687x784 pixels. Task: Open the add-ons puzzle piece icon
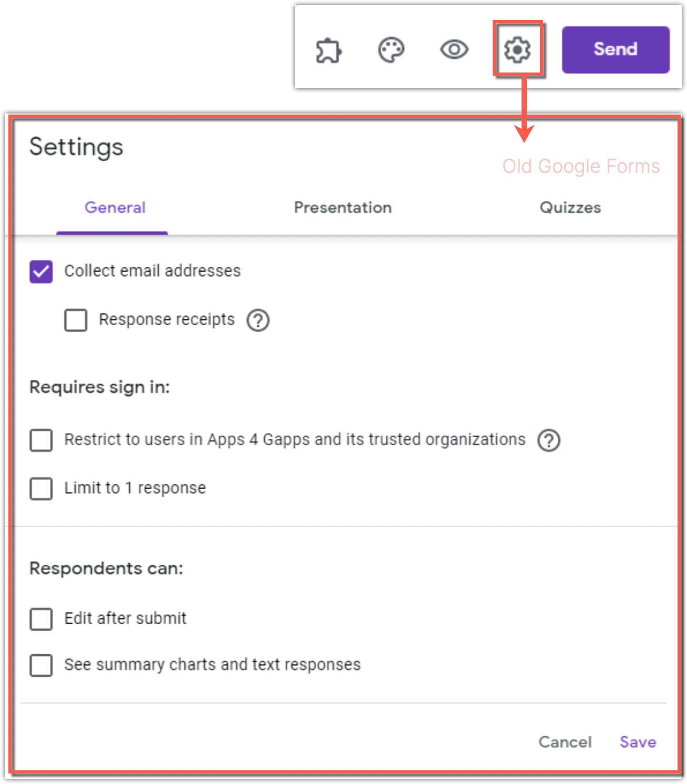click(329, 50)
